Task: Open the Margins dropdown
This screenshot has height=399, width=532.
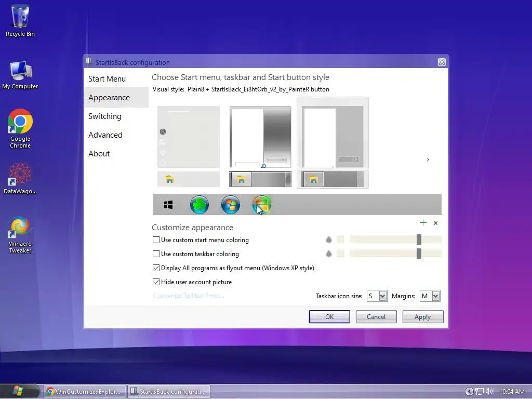Action: [x=430, y=296]
